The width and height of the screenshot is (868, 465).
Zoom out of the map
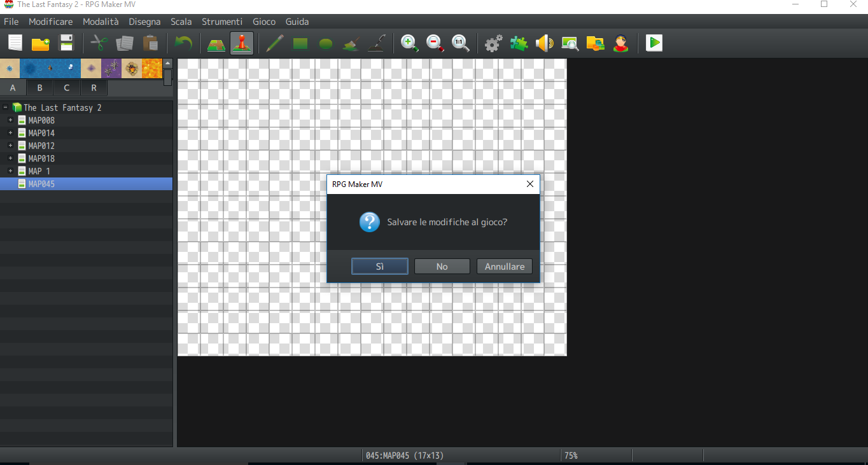[x=435, y=43]
